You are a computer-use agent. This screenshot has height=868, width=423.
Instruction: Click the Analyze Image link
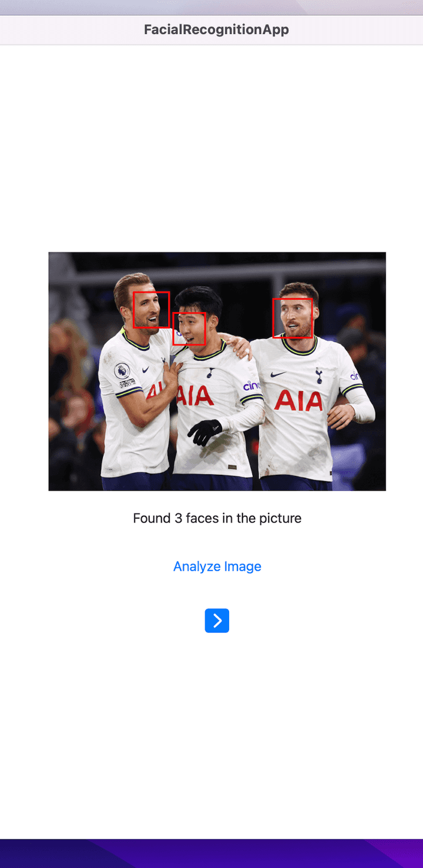(217, 567)
